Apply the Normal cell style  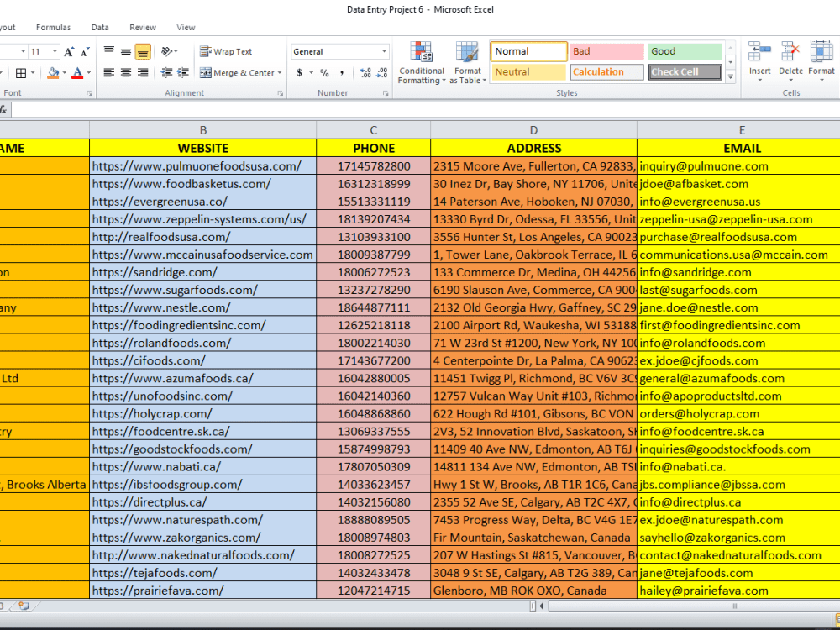tap(528, 51)
